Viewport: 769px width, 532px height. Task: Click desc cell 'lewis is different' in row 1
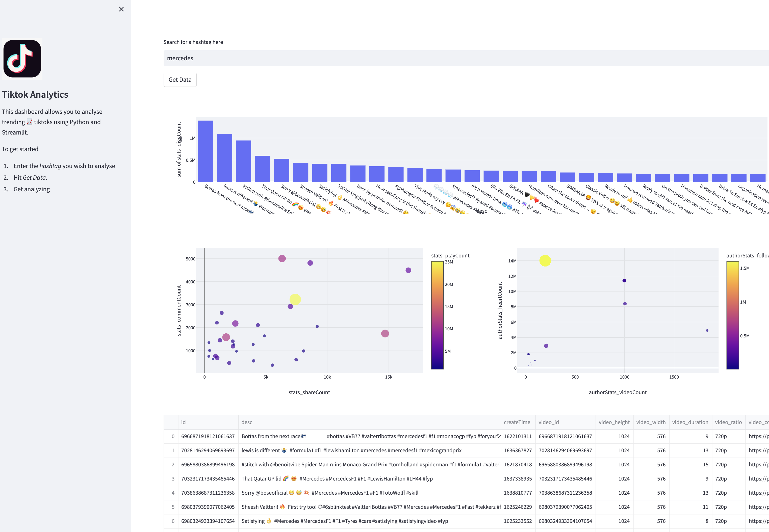370,450
